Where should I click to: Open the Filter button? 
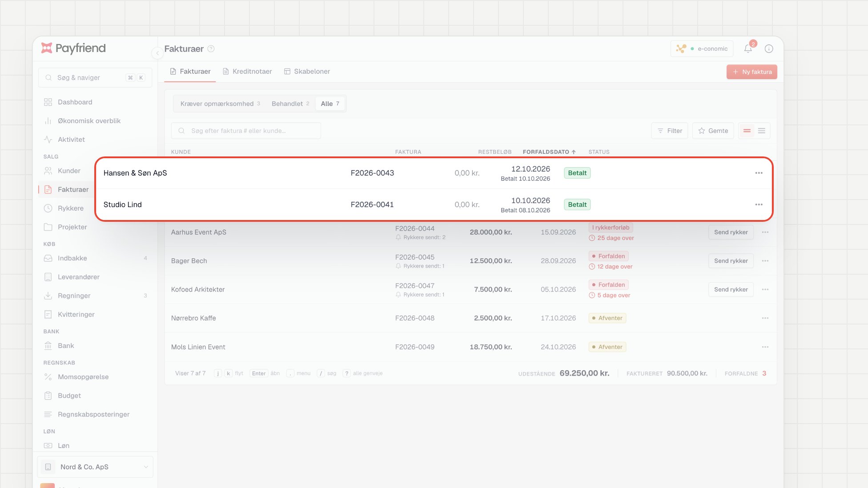(670, 131)
